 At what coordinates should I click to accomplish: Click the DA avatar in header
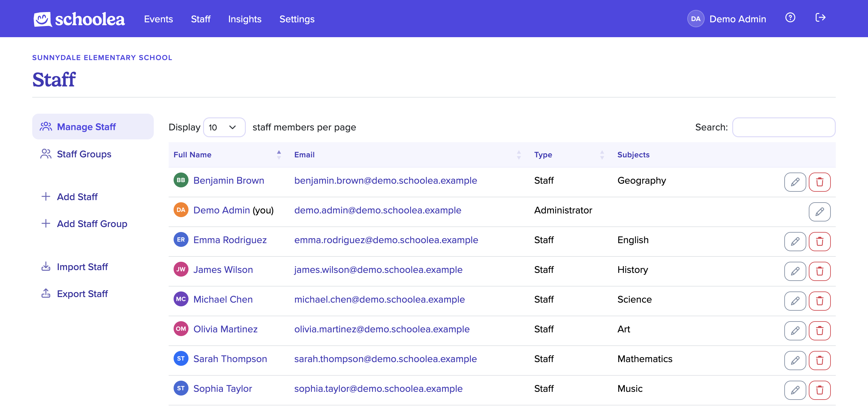click(x=695, y=19)
